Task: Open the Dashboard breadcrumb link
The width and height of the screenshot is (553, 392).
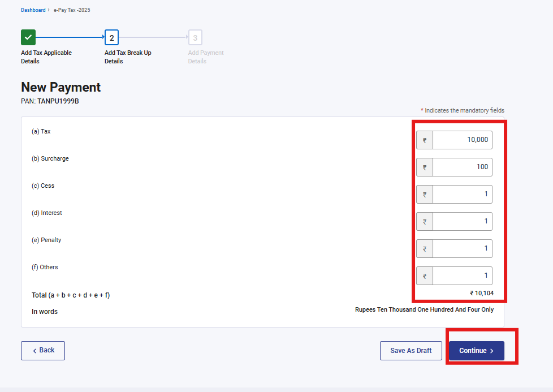Action: [33, 10]
